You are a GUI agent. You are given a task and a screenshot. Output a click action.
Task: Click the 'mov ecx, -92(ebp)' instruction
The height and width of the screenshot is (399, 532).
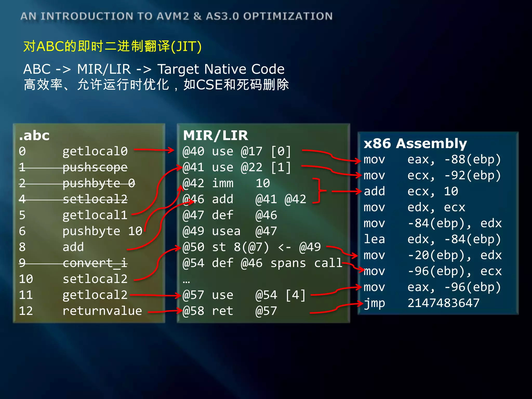(433, 176)
